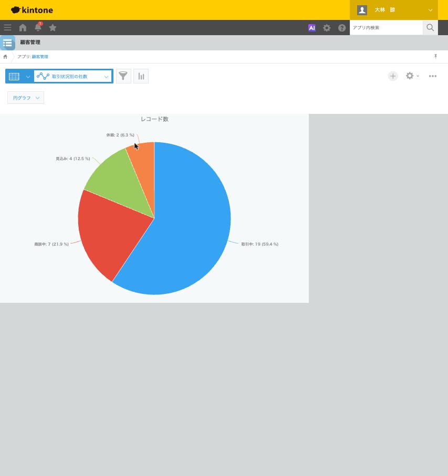Open the graph bar chart settings
Viewport: 448px width, 476px height.
[x=141, y=76]
